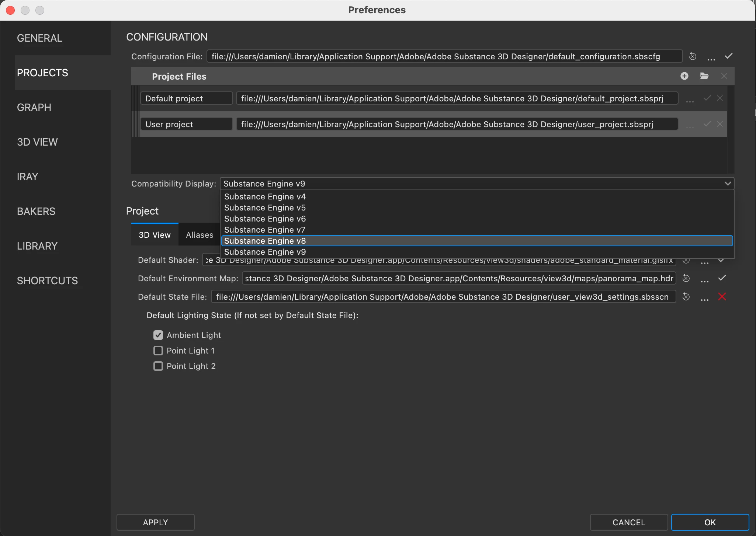Enable Point Light 2
This screenshot has height=536, width=756.
click(x=158, y=366)
